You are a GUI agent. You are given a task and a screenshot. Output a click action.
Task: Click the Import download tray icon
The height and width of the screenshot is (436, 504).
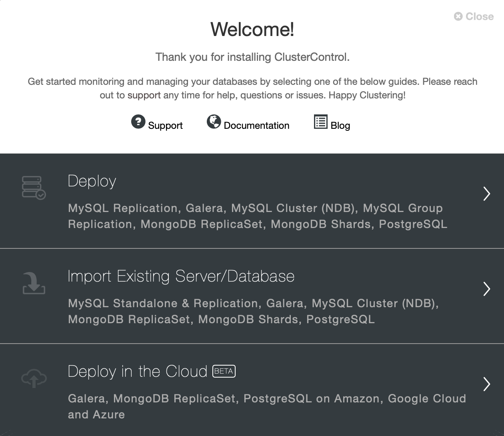tap(34, 283)
